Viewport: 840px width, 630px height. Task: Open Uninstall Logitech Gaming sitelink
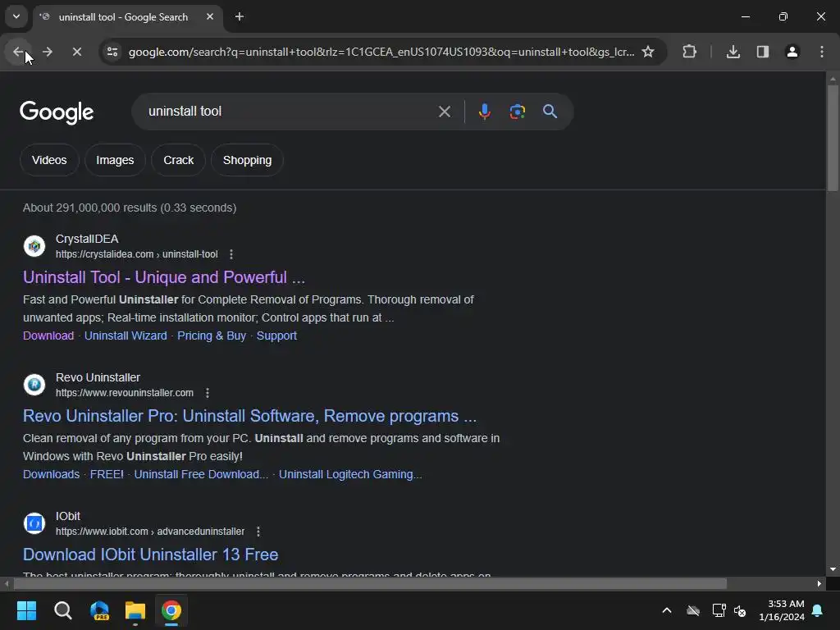point(350,475)
